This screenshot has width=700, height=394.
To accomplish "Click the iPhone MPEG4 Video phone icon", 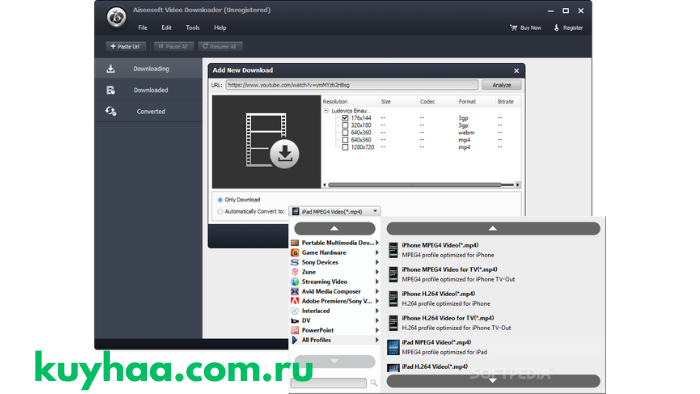I will 393,250.
